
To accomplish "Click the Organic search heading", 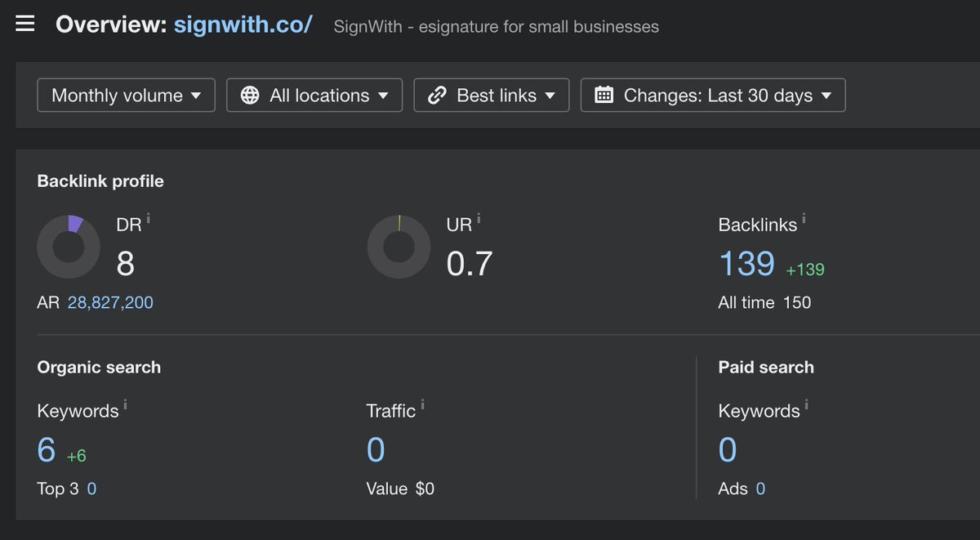I will (99, 368).
